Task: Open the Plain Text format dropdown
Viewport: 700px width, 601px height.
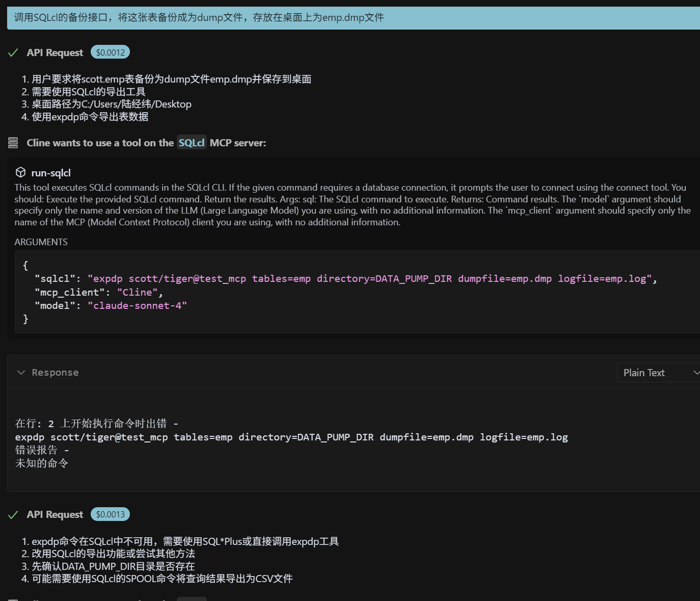Action: [x=659, y=373]
